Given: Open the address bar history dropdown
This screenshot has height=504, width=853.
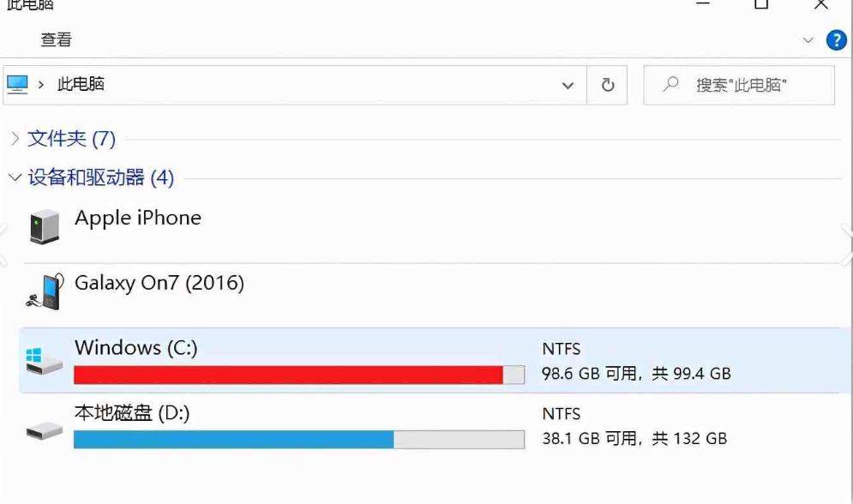Looking at the screenshot, I should tap(568, 85).
